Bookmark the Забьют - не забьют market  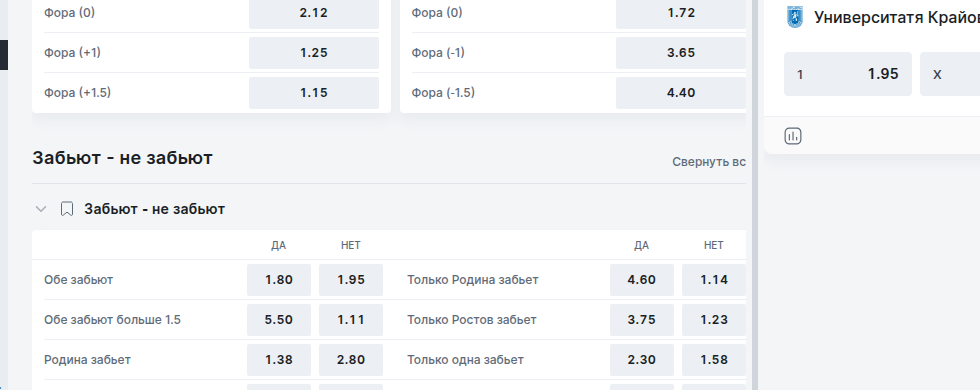point(67,209)
